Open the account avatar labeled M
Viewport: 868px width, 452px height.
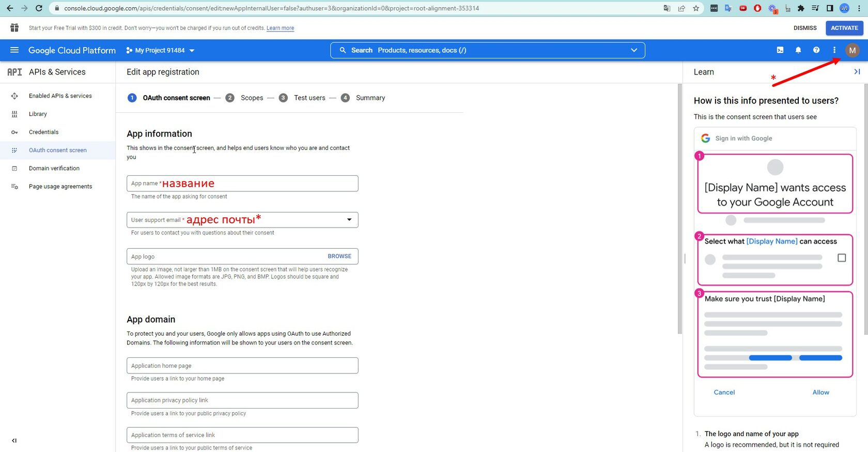(853, 50)
